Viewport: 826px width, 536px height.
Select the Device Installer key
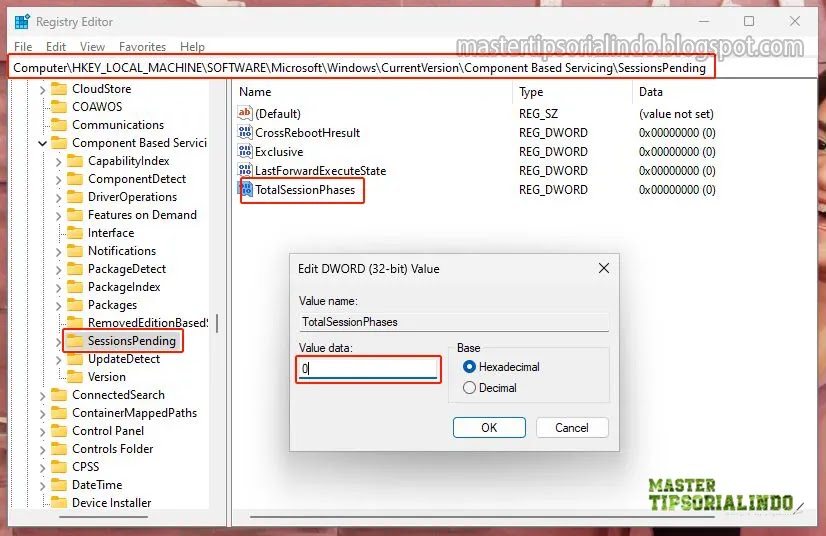(x=111, y=503)
